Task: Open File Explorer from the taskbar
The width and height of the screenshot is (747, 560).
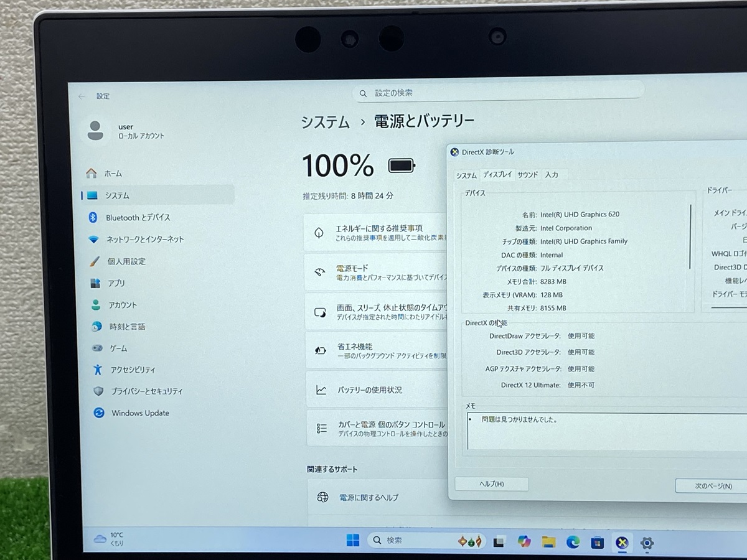Action: coord(548,542)
